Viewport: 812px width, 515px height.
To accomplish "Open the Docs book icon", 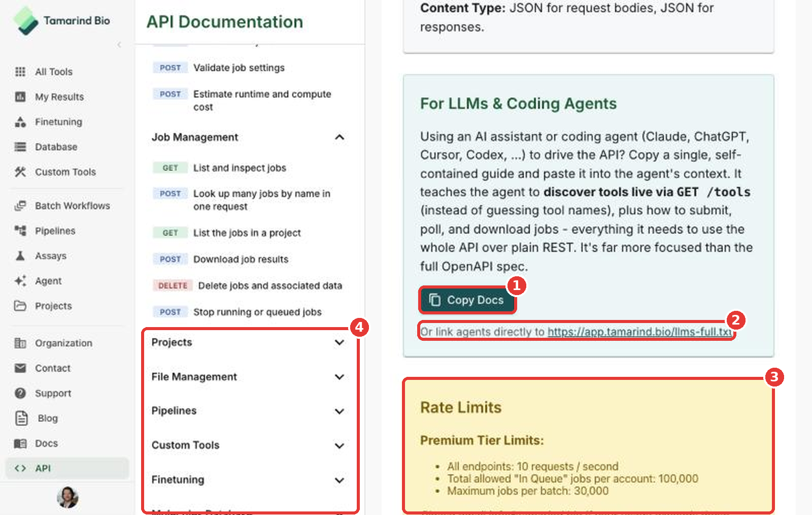I will coord(20,443).
